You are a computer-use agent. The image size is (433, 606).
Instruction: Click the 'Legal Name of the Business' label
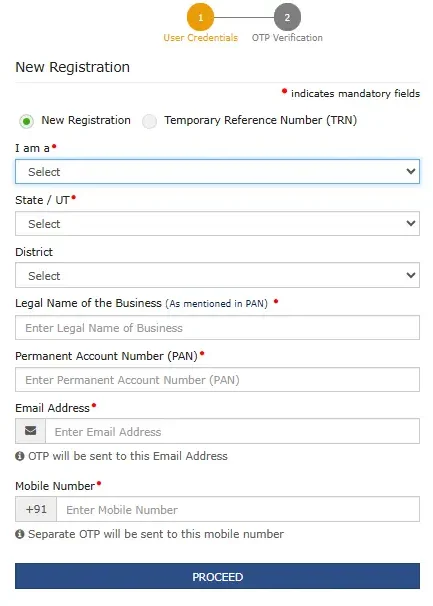coord(88,303)
